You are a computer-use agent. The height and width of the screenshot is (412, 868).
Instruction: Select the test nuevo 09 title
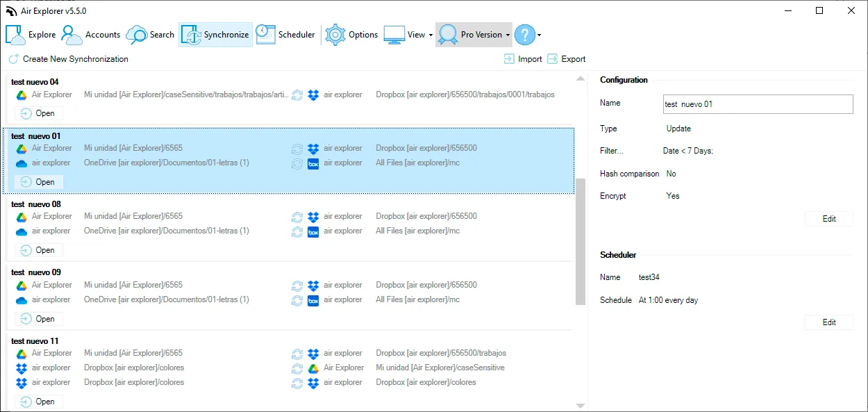pyautogui.click(x=36, y=272)
